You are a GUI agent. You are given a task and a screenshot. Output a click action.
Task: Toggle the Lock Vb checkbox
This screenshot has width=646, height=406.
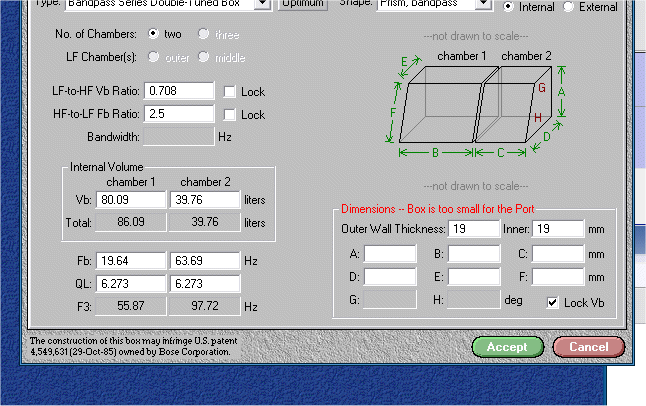[x=552, y=303]
